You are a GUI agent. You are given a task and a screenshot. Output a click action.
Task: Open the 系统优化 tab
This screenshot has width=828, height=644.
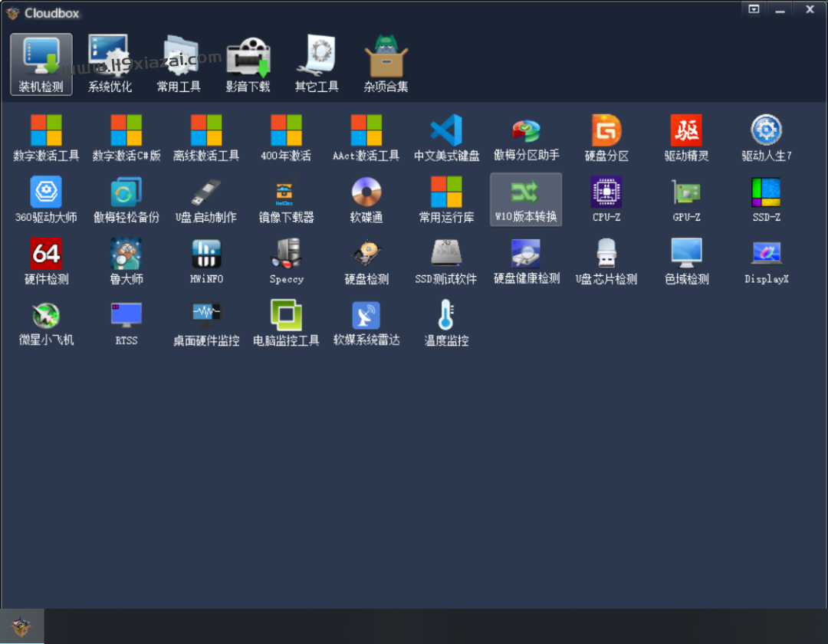(110, 64)
